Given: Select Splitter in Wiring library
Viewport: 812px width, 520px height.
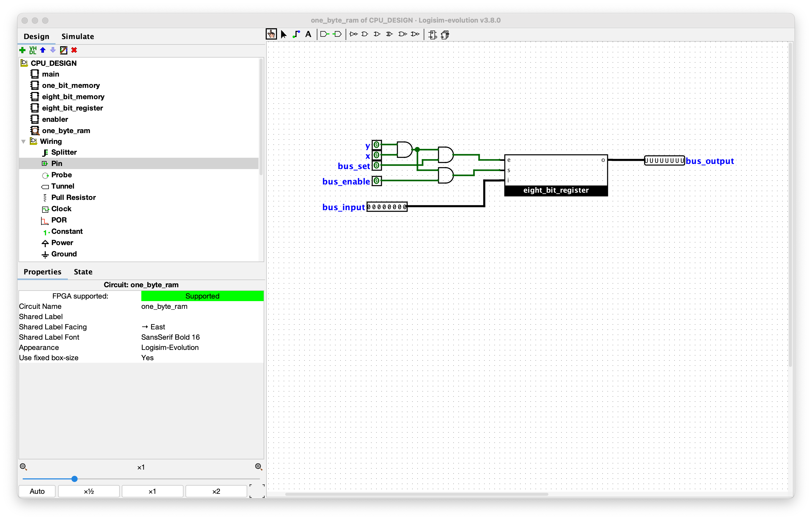Looking at the screenshot, I should coord(64,152).
